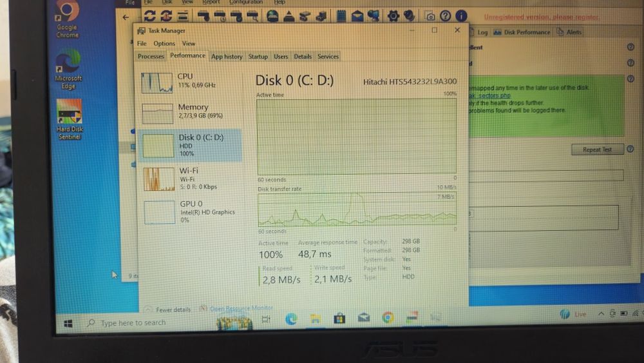
Task: Click the notebook report icon in Sentinel toolbar
Action: [341, 16]
